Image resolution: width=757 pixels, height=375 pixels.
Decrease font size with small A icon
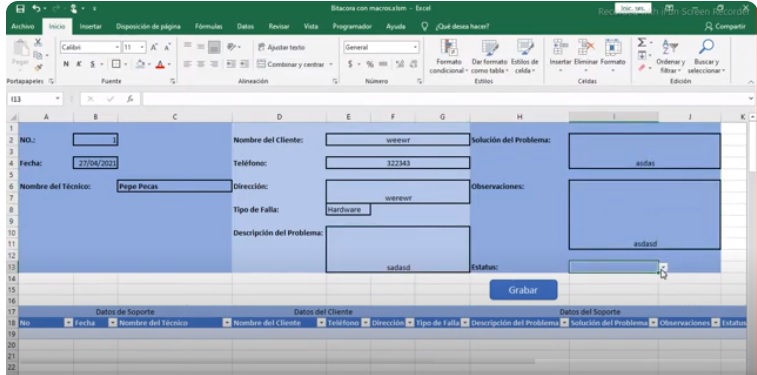(167, 47)
